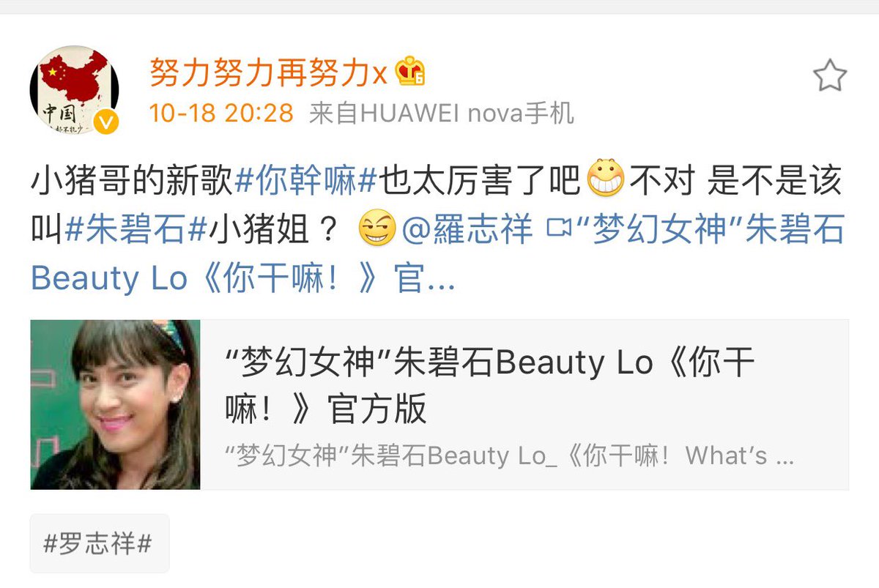The image size is (879, 588).
Task: Open hashtag #你幹嘛# topic
Action: coord(306,180)
